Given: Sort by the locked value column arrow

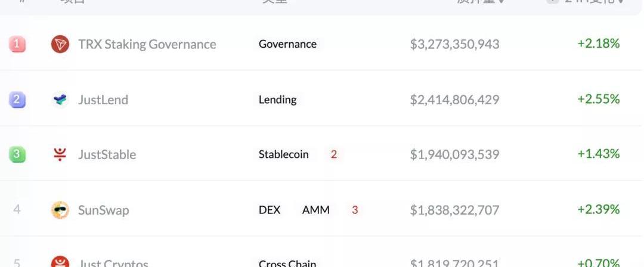Looking at the screenshot, I should tap(501, 2).
